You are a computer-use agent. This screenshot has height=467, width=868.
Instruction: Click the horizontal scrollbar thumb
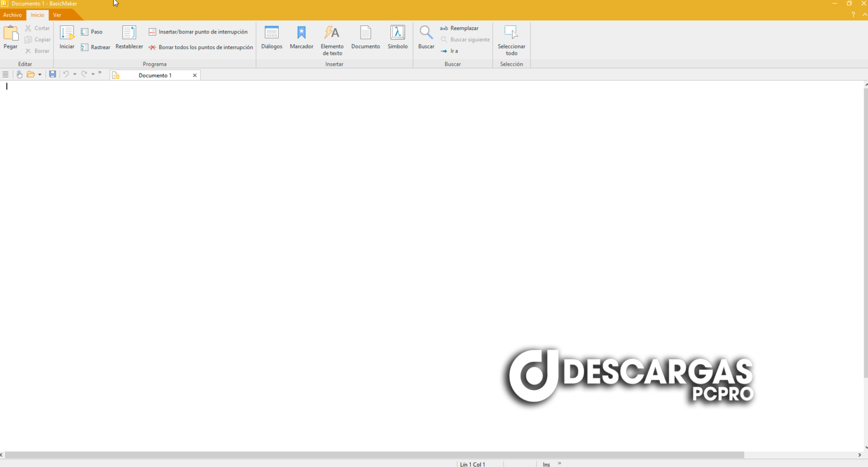pos(375,455)
